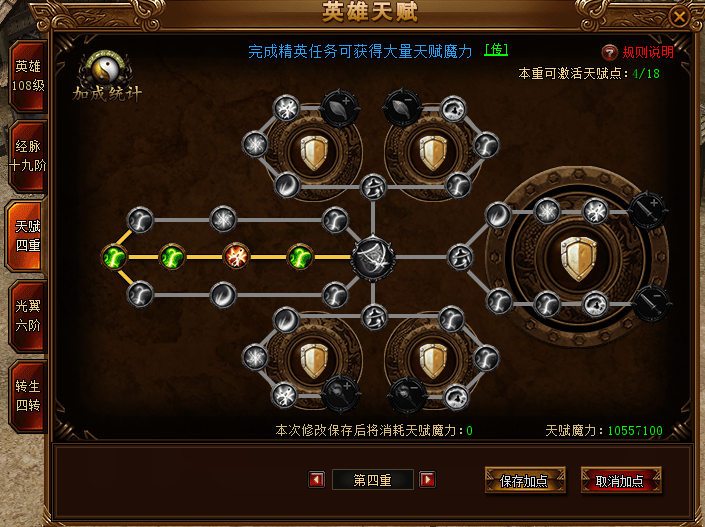This screenshot has width=705, height=527.
Task: Click the 保存加点 button
Action: click(525, 480)
